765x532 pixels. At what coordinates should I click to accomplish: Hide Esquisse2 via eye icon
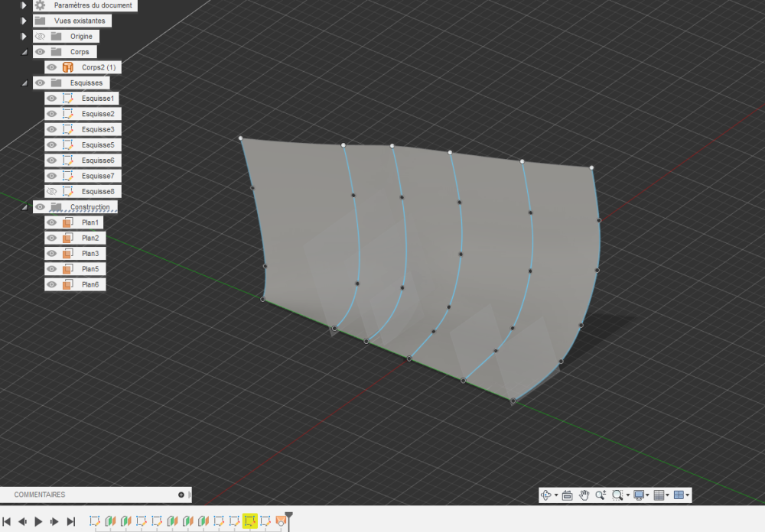point(52,114)
